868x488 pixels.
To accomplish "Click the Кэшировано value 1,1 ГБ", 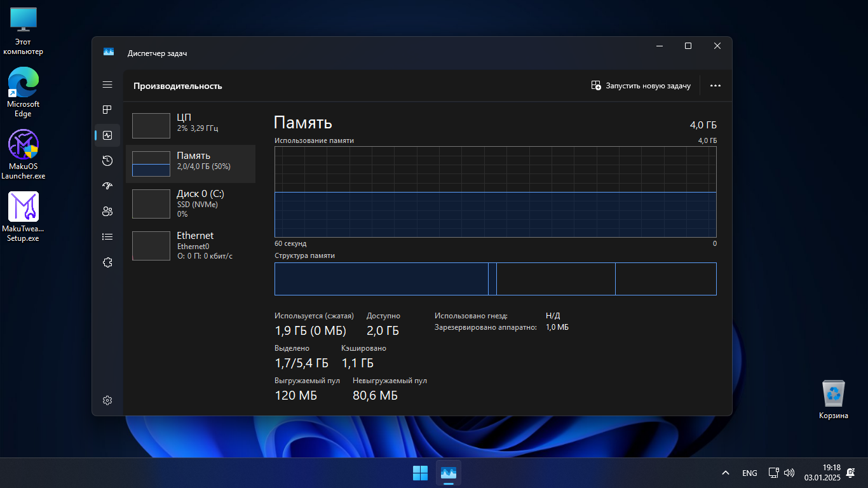I will coord(358,363).
